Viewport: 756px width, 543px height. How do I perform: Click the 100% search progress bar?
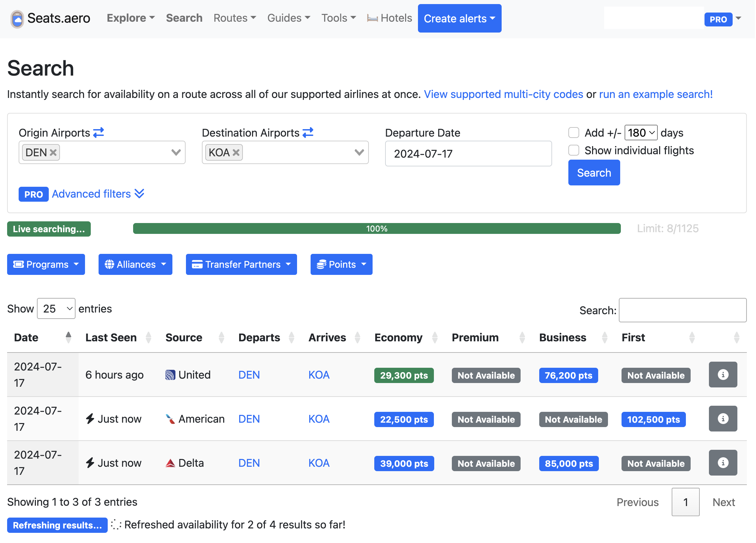coord(377,228)
